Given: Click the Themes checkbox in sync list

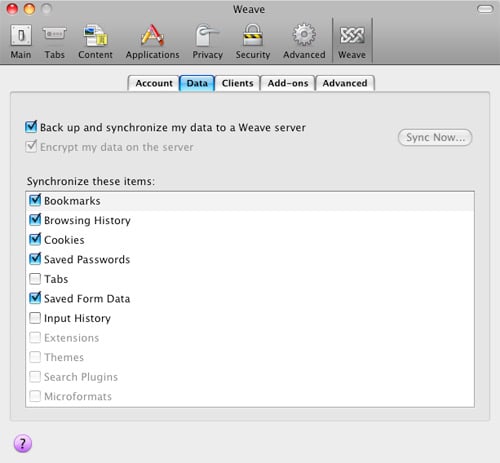Looking at the screenshot, I should (35, 357).
